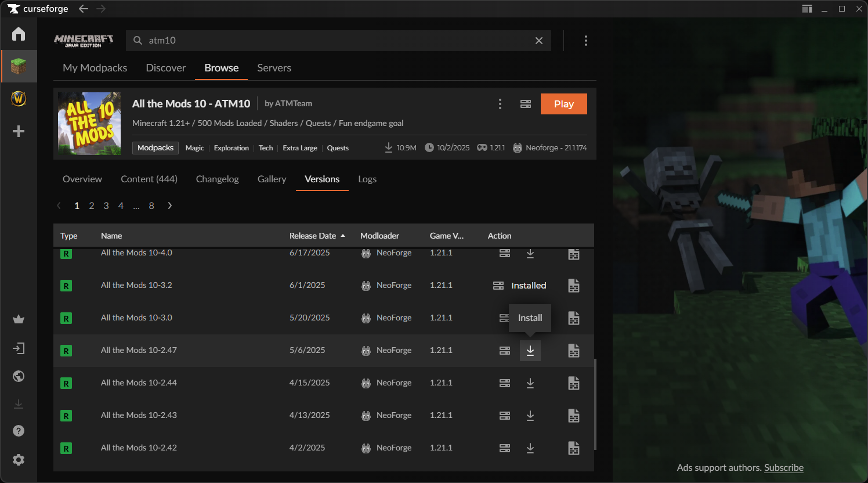Go to next page of versions
Viewport: 868px width, 483px height.
[x=169, y=206]
